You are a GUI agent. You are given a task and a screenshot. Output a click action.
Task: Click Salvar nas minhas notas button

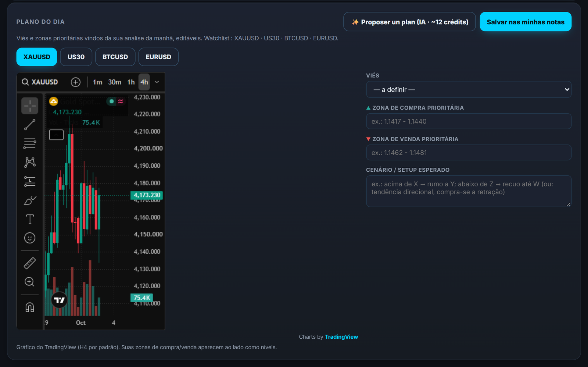click(526, 22)
